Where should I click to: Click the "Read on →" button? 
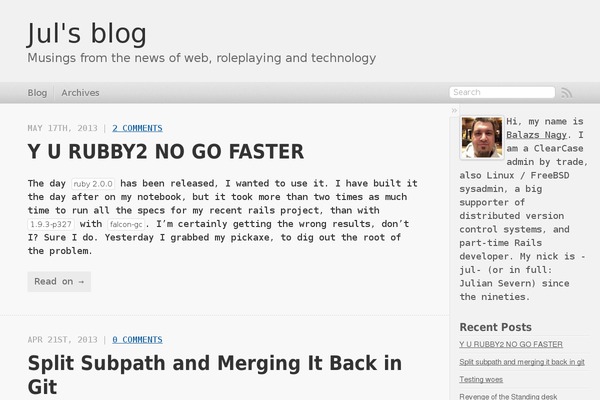point(59,281)
